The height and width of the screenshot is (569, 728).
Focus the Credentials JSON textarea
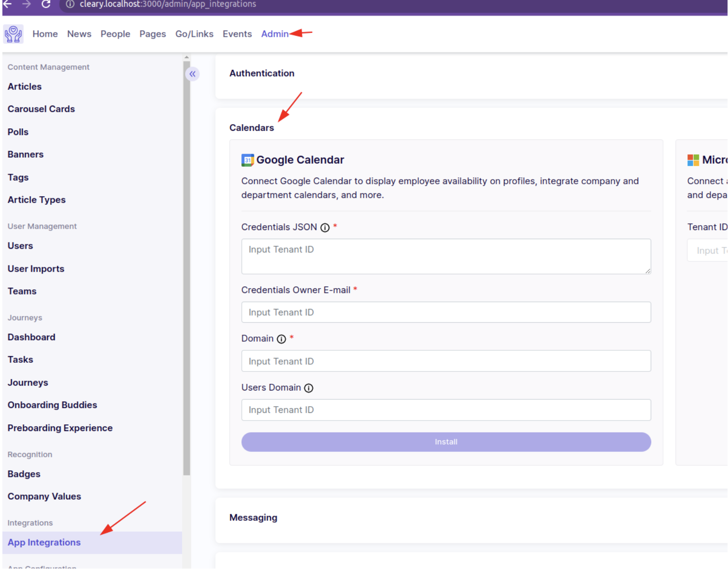point(446,256)
